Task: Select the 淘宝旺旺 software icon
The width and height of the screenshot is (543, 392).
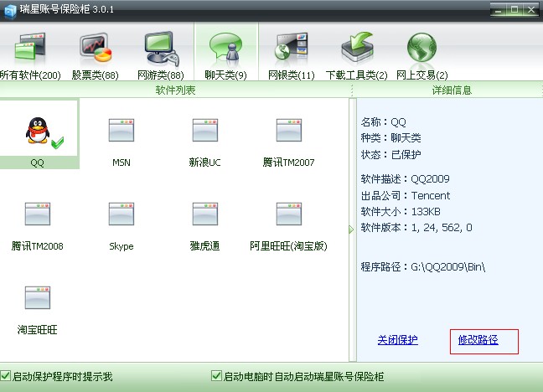Action: [38, 298]
